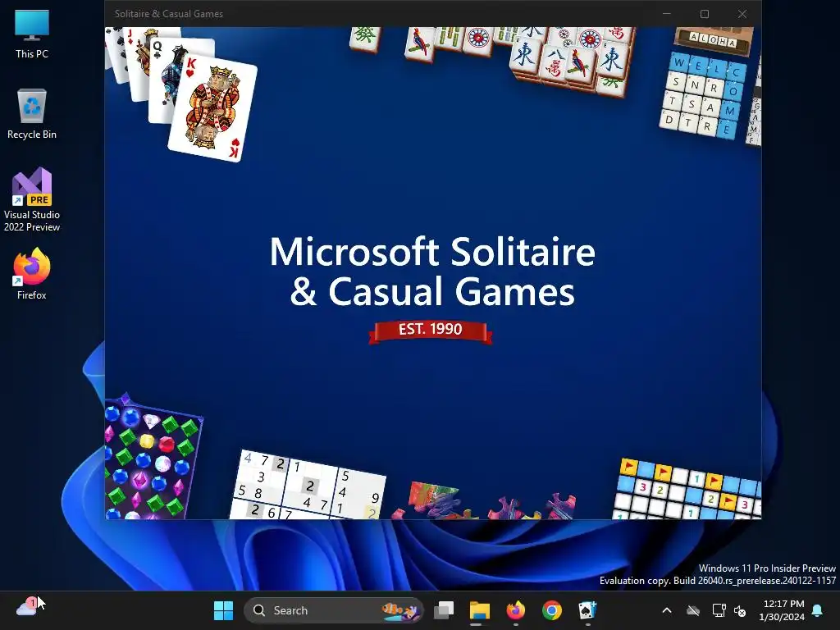Click the muted volume tray icon
Viewport: 840px width, 630px height.
pyautogui.click(x=740, y=610)
